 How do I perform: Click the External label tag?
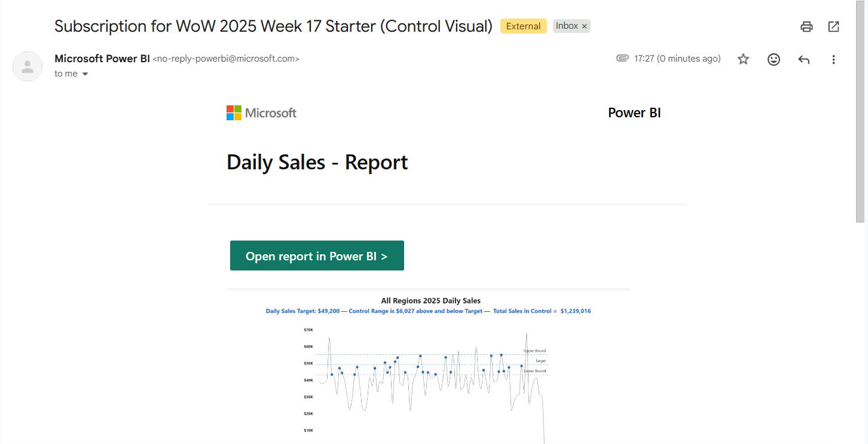pyautogui.click(x=524, y=26)
